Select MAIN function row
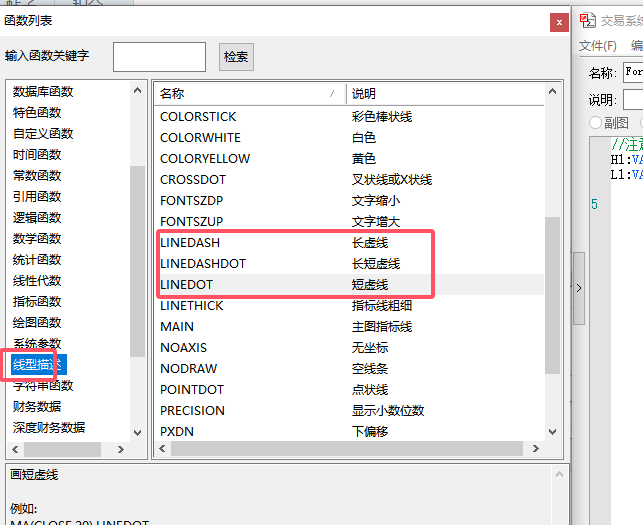This screenshot has width=643, height=525. pyautogui.click(x=349, y=326)
